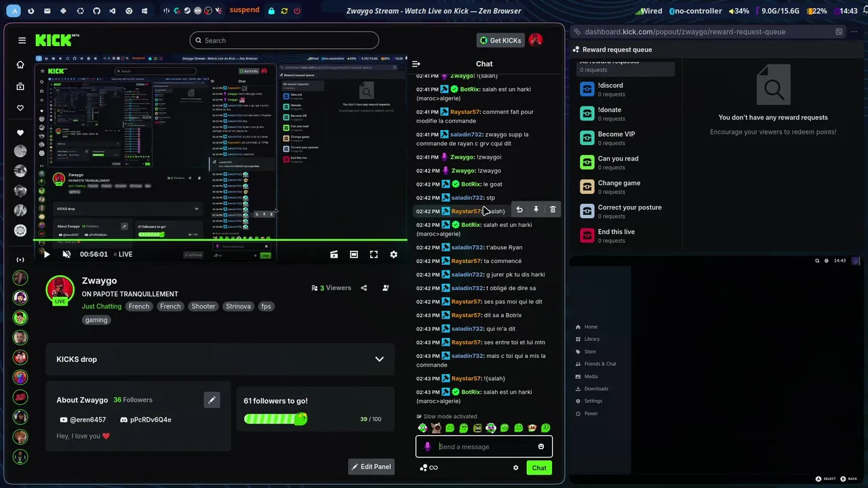The width and height of the screenshot is (868, 488).
Task: Open the chat settings gear
Action: [515, 468]
